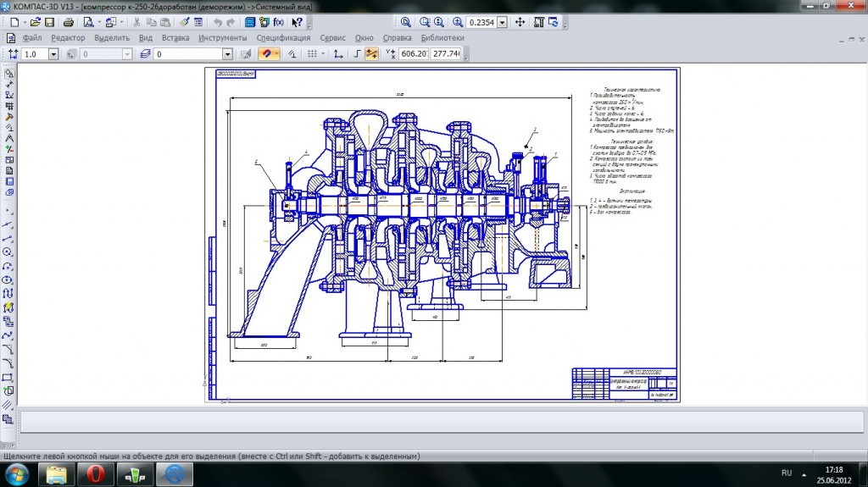Viewport: 868px width, 487px height.
Task: Select the rectangle tool in left panel
Action: (8, 377)
